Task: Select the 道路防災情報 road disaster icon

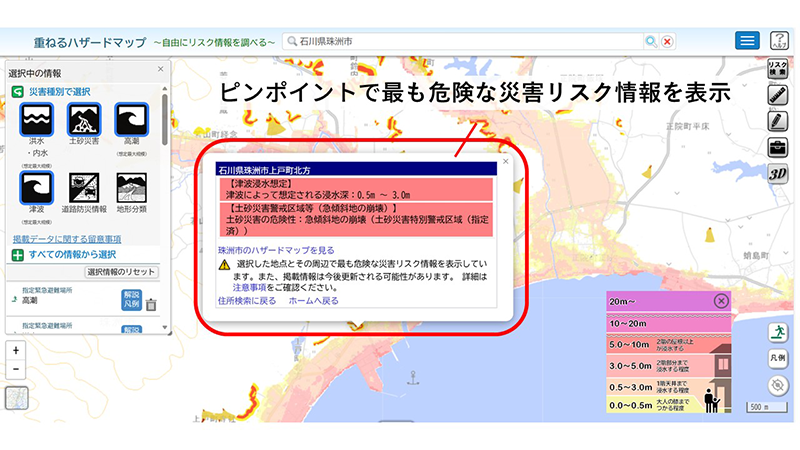Action: 84,188
